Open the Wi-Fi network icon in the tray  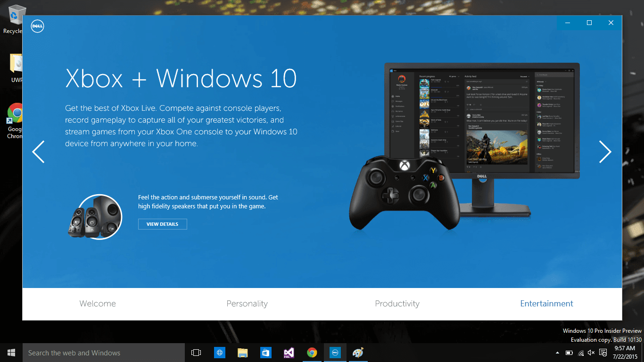[x=580, y=352]
